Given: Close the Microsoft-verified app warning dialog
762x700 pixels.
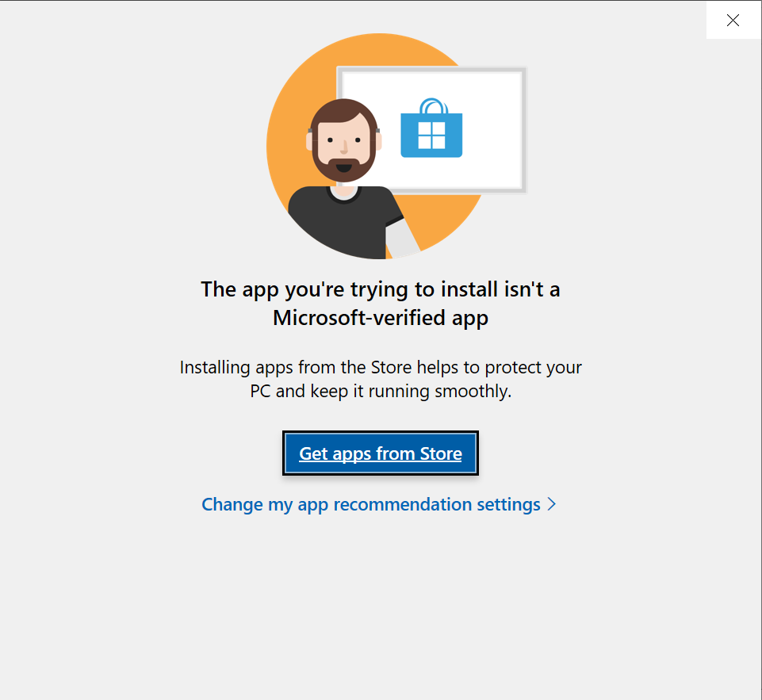Looking at the screenshot, I should tap(733, 20).
